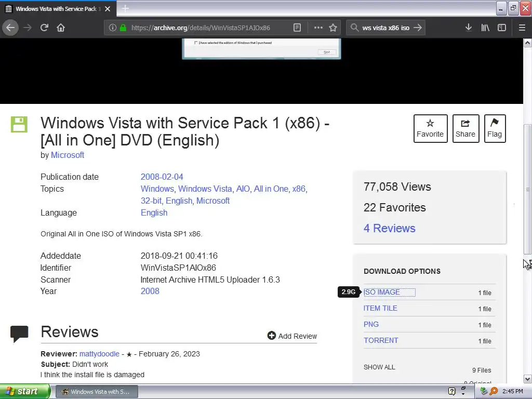The width and height of the screenshot is (532, 399).
Task: Click the year 2008 link
Action: click(150, 291)
